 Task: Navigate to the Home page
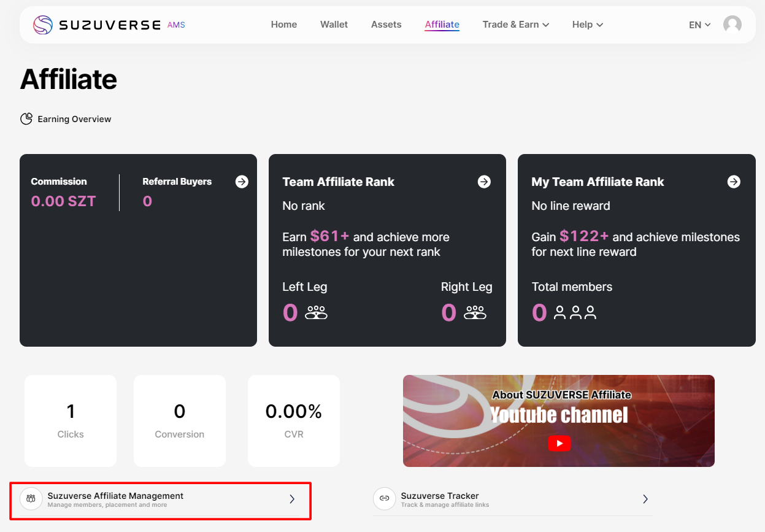click(284, 25)
